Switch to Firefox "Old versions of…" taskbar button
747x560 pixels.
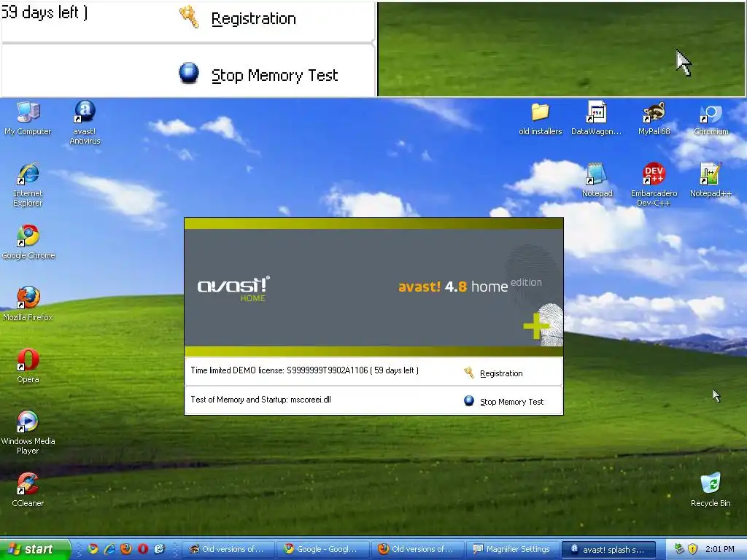click(x=418, y=549)
